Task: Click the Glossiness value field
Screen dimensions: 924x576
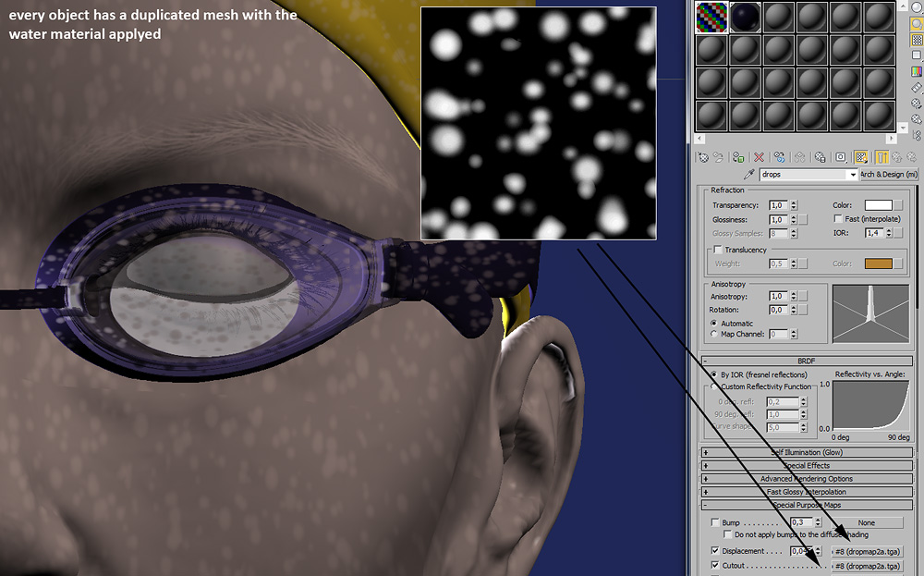Action: click(778, 219)
